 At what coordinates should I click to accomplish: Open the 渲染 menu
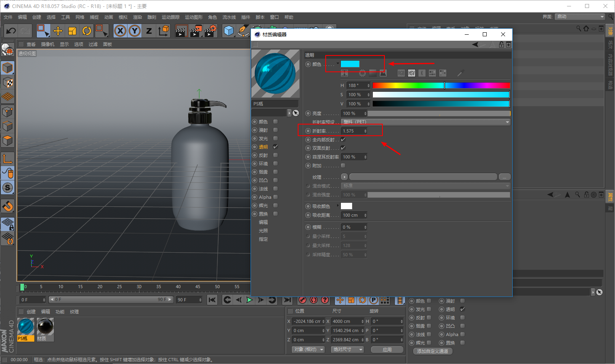[137, 17]
